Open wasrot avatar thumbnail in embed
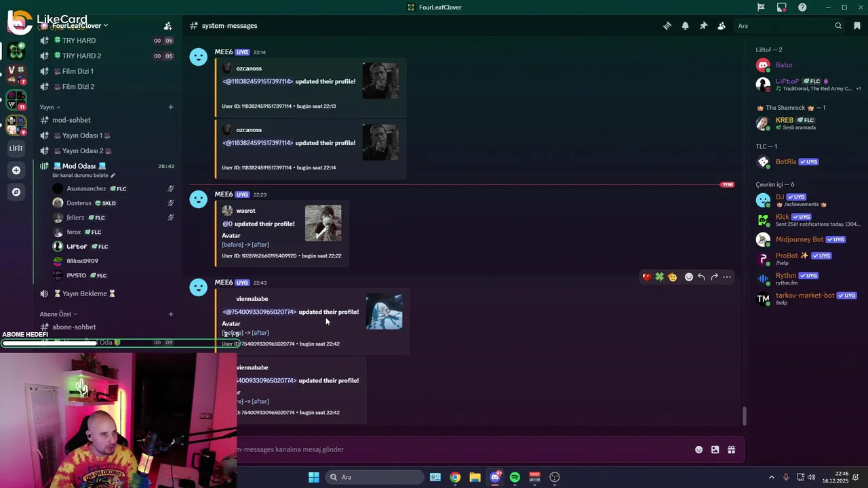Screen dimensions: 868x488 coord(323,223)
